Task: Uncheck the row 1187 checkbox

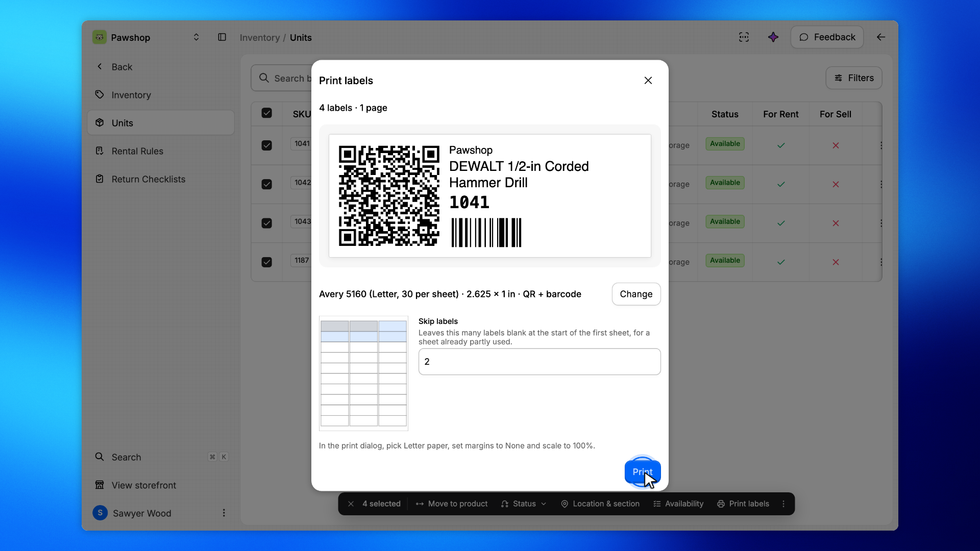Action: coord(266,262)
